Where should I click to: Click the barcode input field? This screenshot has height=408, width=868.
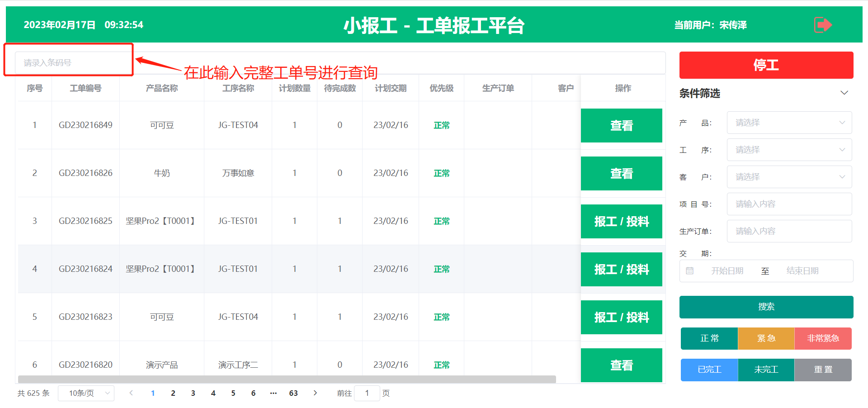72,62
